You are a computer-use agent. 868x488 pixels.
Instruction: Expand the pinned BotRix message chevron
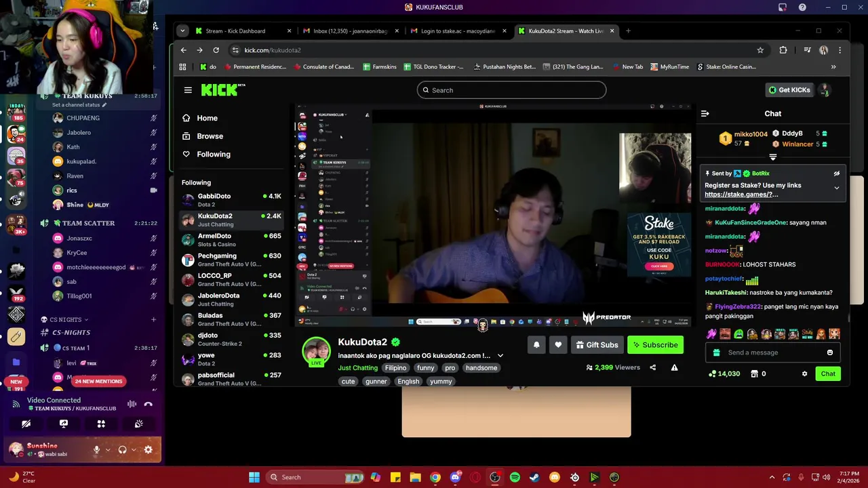point(836,188)
